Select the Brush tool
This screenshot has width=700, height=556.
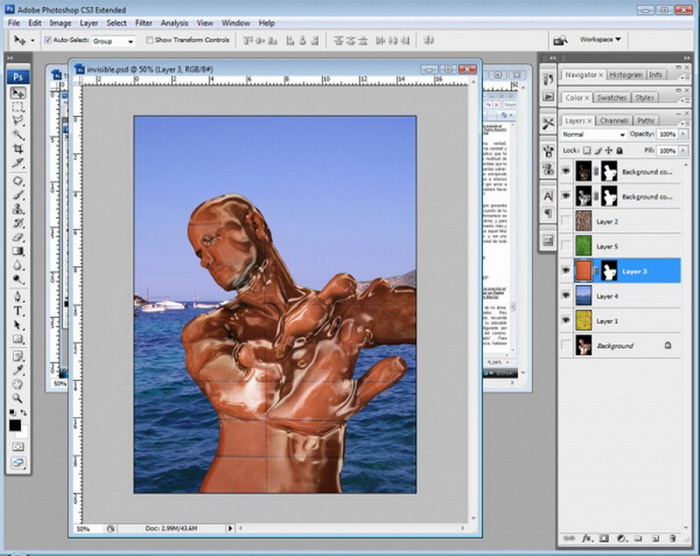click(x=18, y=195)
